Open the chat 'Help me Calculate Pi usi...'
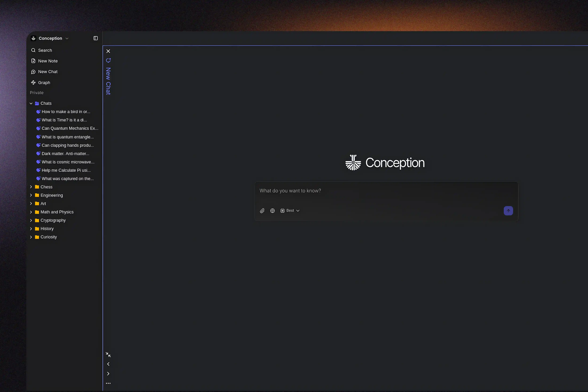The width and height of the screenshot is (588, 392). pyautogui.click(x=66, y=170)
